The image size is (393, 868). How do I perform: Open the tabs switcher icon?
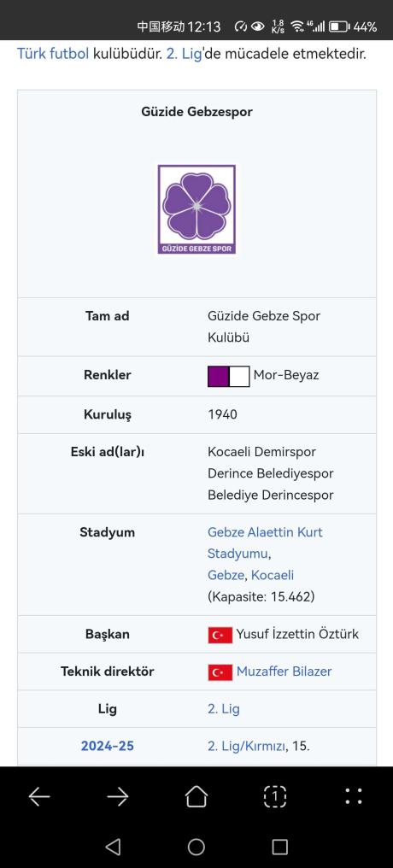click(275, 796)
